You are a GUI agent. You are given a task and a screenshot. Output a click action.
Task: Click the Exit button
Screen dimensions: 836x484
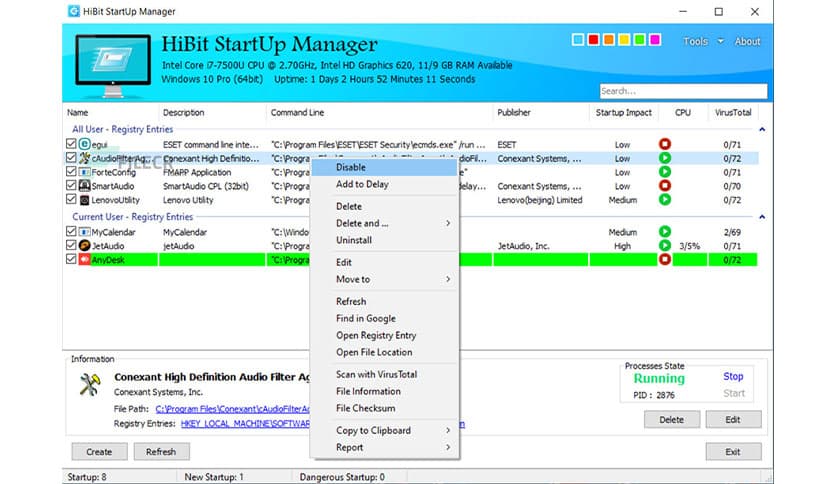click(x=733, y=451)
